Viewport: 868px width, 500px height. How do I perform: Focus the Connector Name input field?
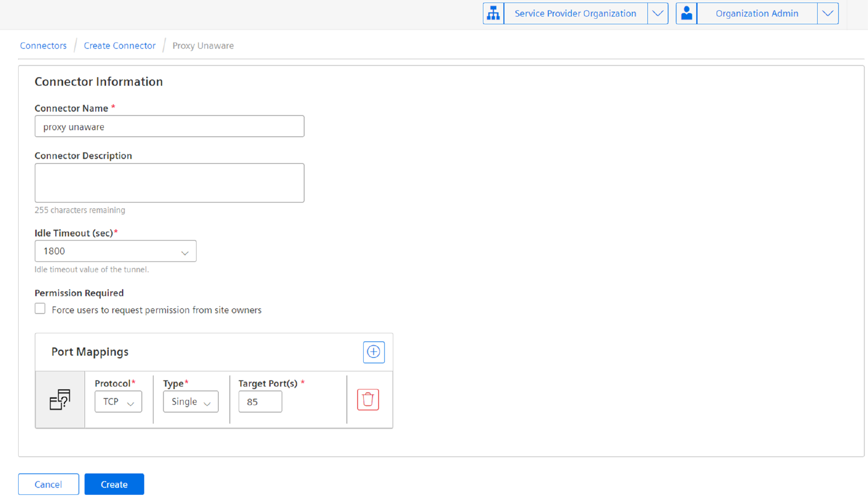click(x=169, y=127)
